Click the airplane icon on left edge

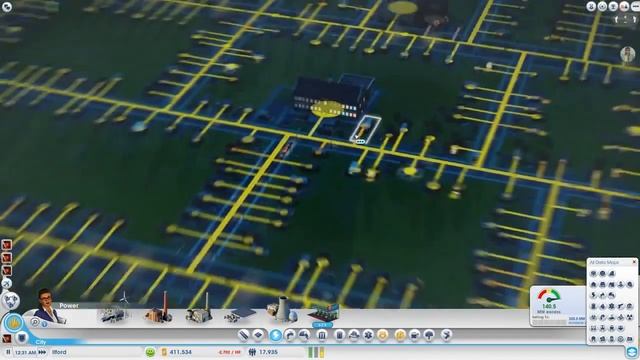7,283
